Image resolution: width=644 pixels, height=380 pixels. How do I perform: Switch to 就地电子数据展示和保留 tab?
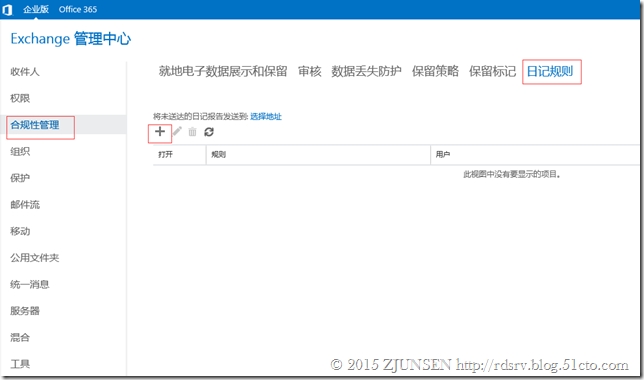[x=223, y=71]
